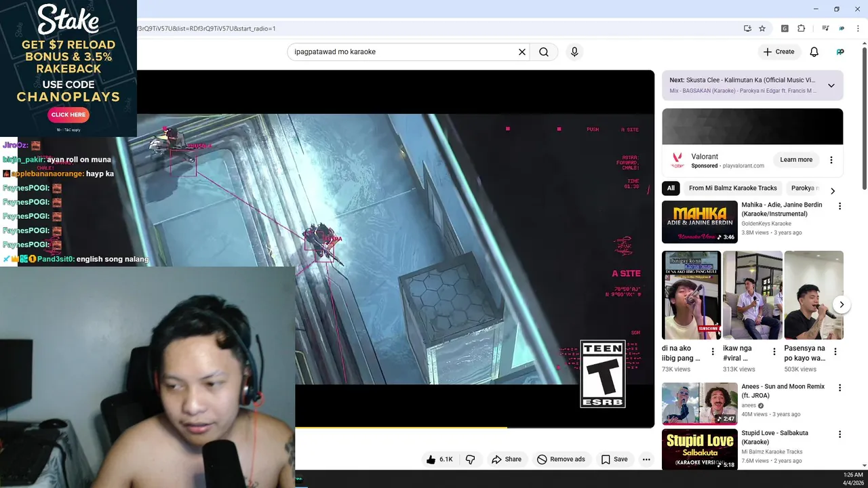Show next Shorts with arrow button
The height and width of the screenshot is (488, 868).
click(x=842, y=304)
